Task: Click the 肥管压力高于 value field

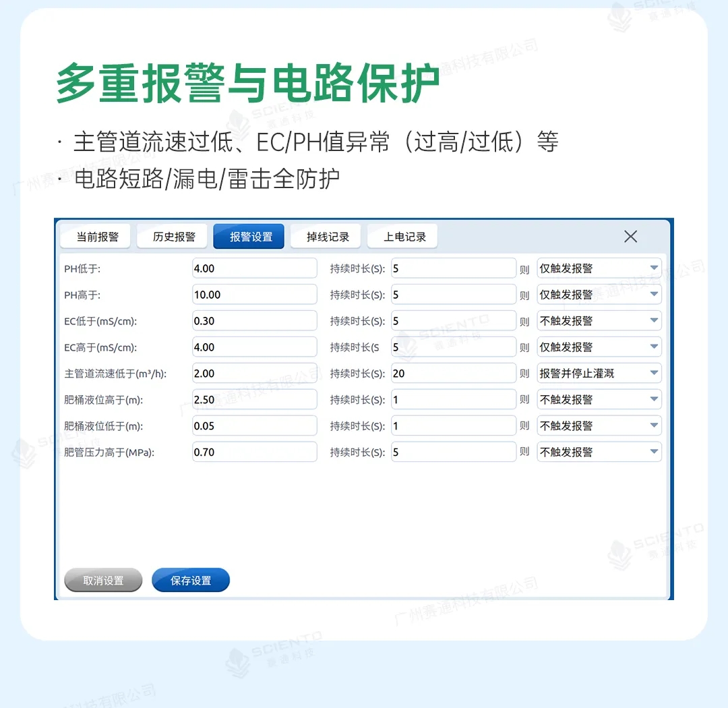Action: (x=254, y=452)
